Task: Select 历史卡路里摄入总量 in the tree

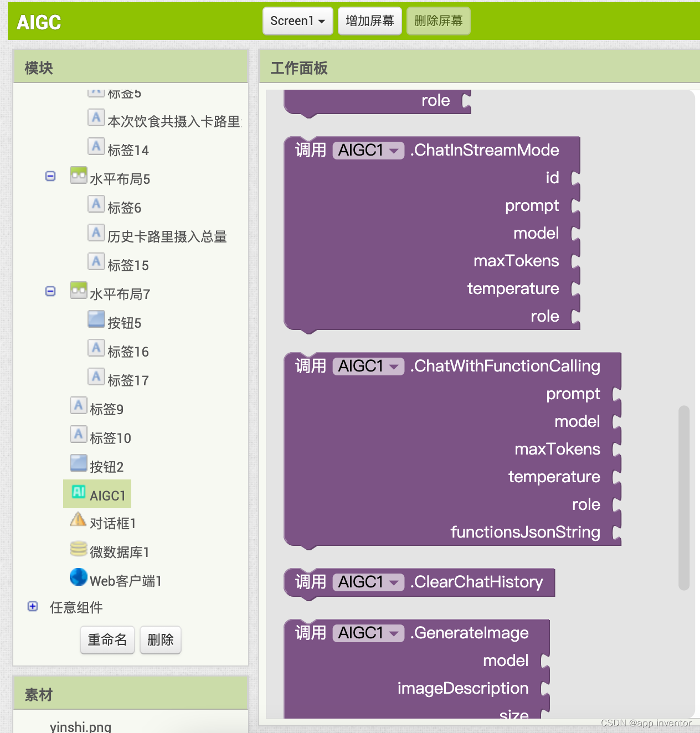Action: (x=167, y=236)
